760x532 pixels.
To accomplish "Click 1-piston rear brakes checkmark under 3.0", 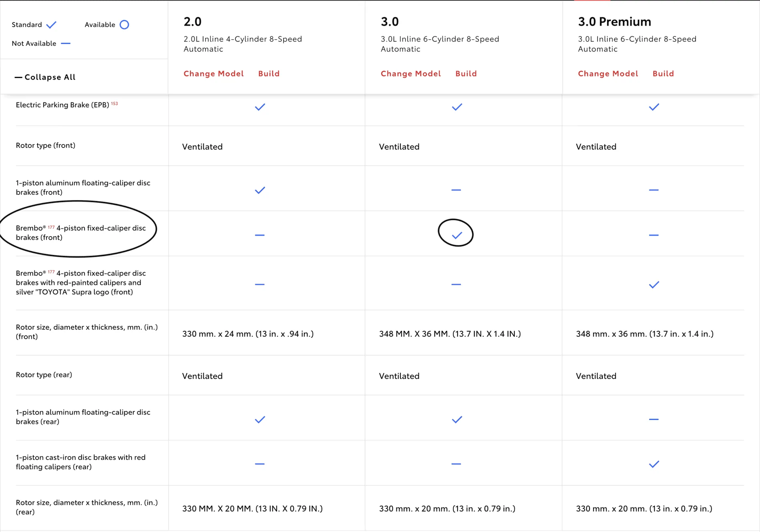I will coord(457,420).
